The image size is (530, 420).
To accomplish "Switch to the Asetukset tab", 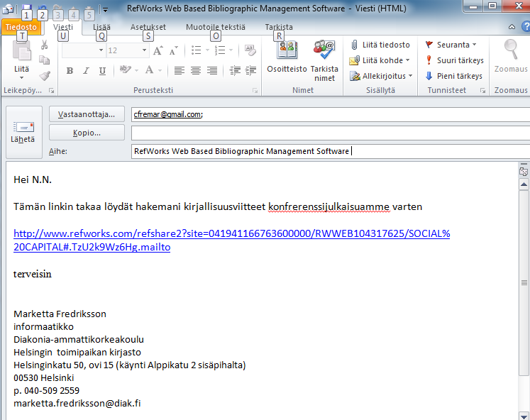I will (148, 27).
